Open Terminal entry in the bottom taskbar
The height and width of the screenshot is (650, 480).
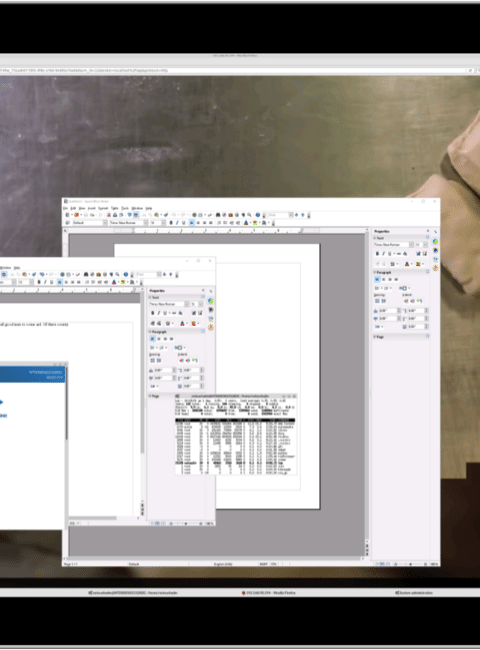point(133,593)
